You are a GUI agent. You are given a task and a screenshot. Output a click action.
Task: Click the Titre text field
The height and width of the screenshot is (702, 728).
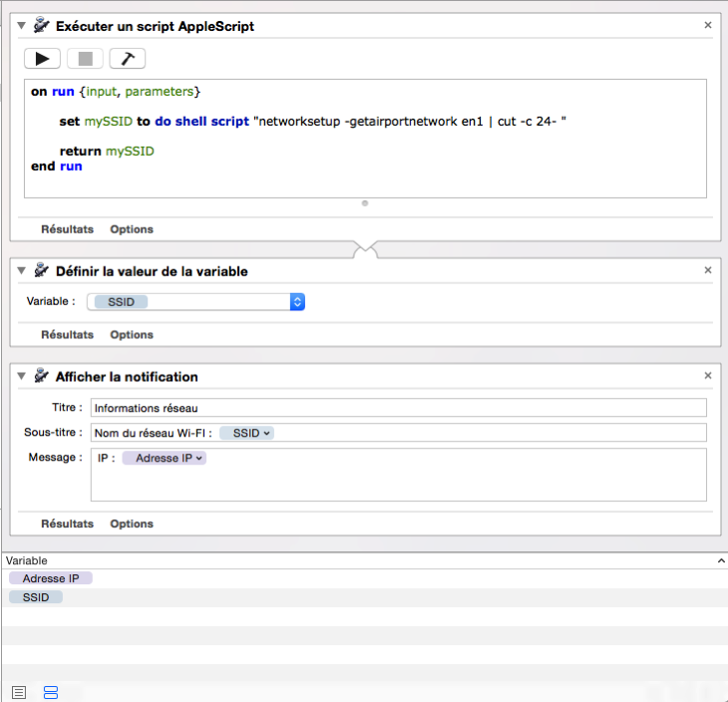coord(398,407)
